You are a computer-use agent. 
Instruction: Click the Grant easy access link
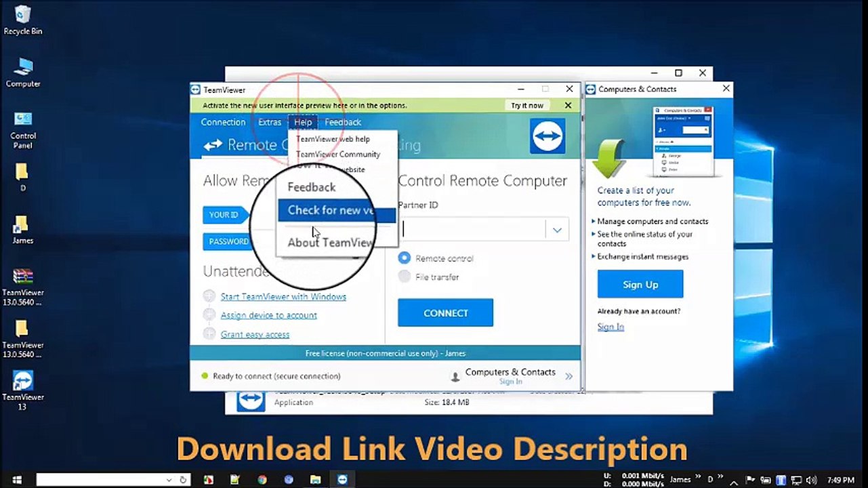[255, 334]
